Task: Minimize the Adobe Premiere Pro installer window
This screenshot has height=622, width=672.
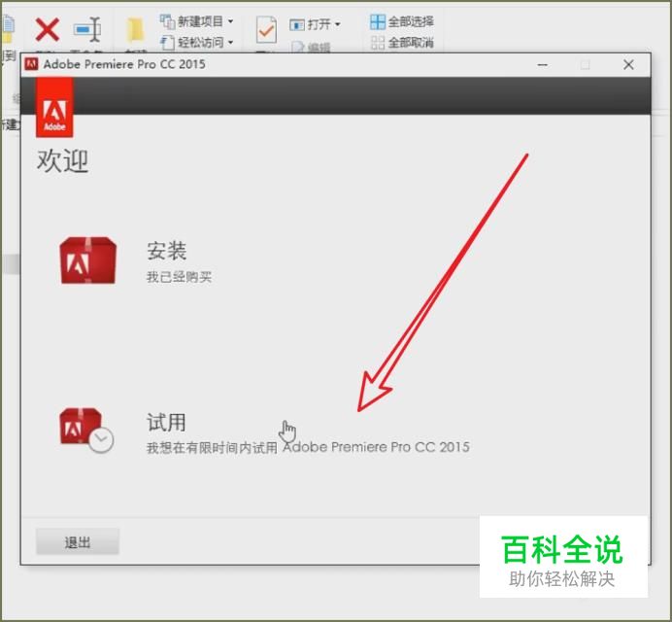Action: pos(543,65)
